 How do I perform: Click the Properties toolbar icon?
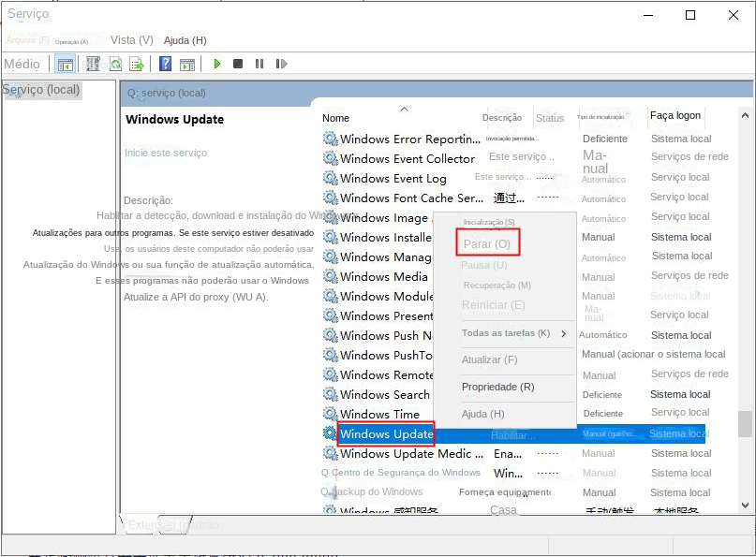click(93, 64)
